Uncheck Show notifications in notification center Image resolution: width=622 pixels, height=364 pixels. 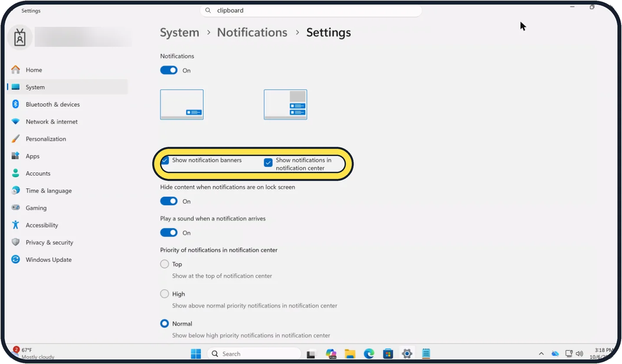[268, 163]
